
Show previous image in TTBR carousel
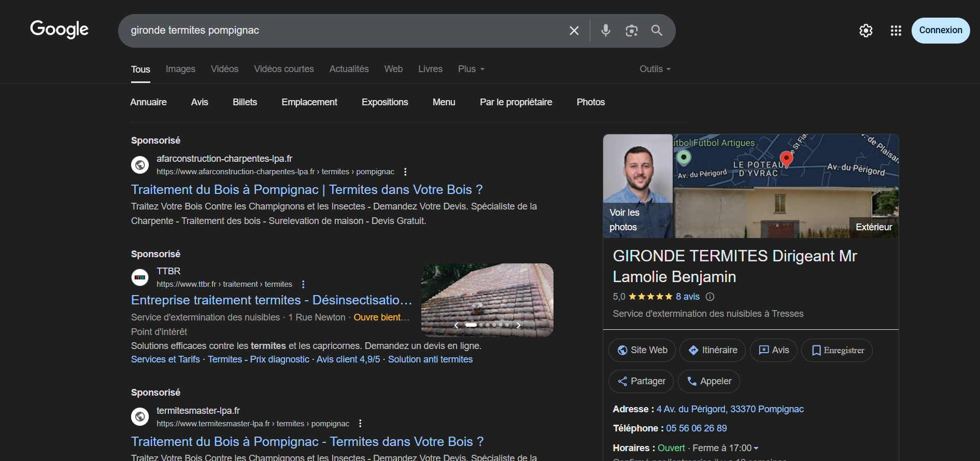456,325
